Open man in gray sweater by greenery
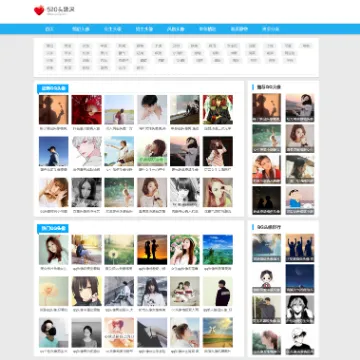The image size is (360, 360). [266, 310]
